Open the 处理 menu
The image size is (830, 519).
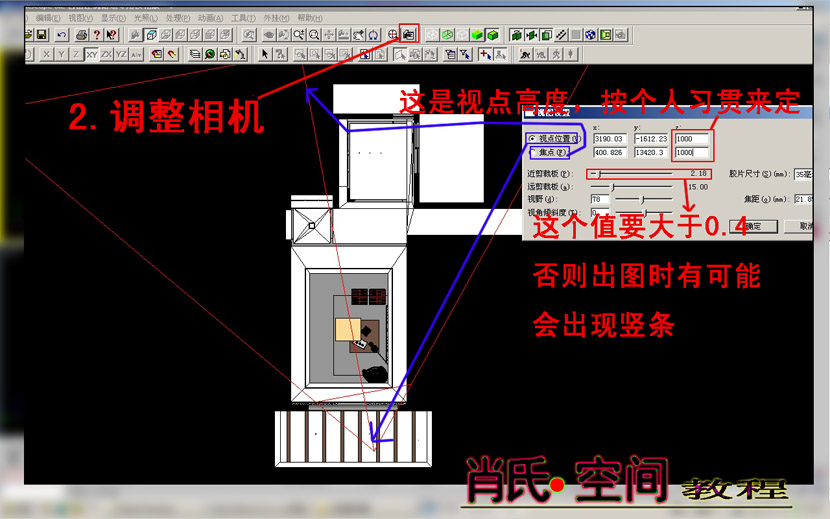tap(177, 19)
